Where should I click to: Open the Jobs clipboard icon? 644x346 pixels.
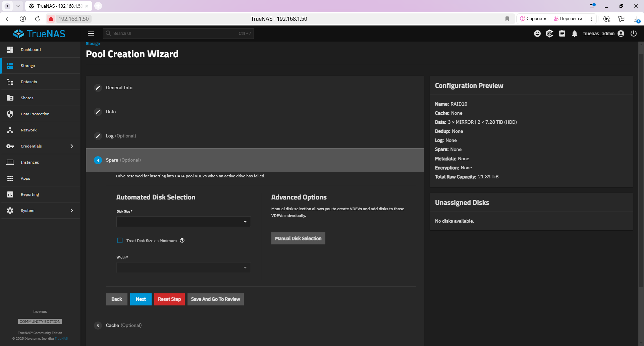562,34
